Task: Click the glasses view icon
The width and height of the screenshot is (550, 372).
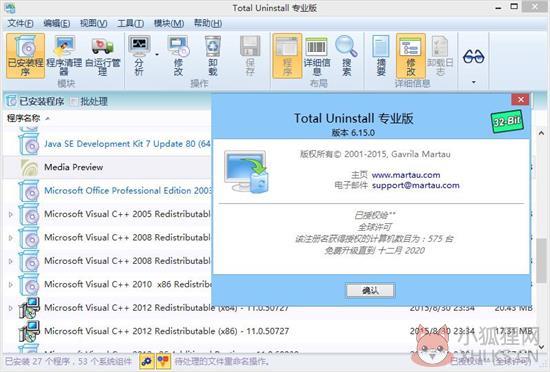Action: coord(474,57)
